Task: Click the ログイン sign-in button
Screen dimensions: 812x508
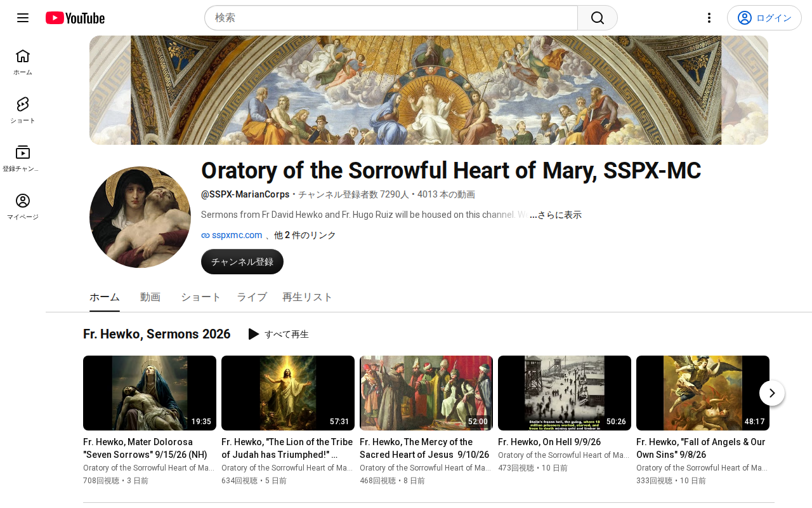Action: tap(764, 18)
